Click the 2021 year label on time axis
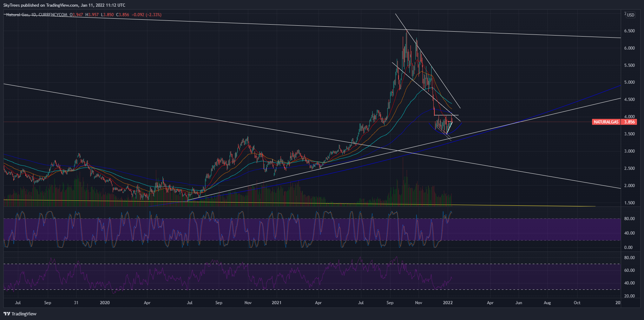Screen dimensions: 644x320 pos(277,303)
